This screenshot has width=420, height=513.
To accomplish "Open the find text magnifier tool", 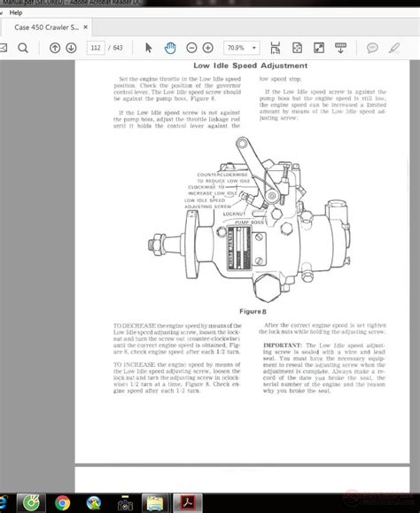I will click(x=23, y=48).
